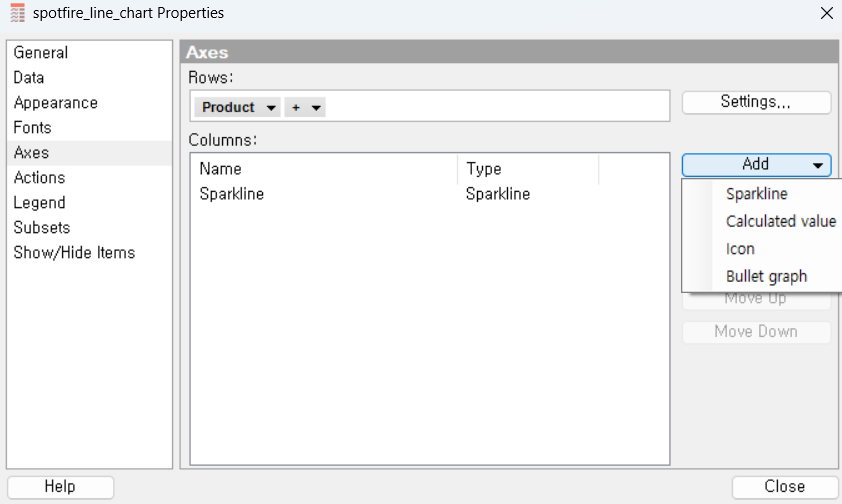This screenshot has height=504, width=842.
Task: Expand the Product column selector dropdown
Action: pos(271,108)
